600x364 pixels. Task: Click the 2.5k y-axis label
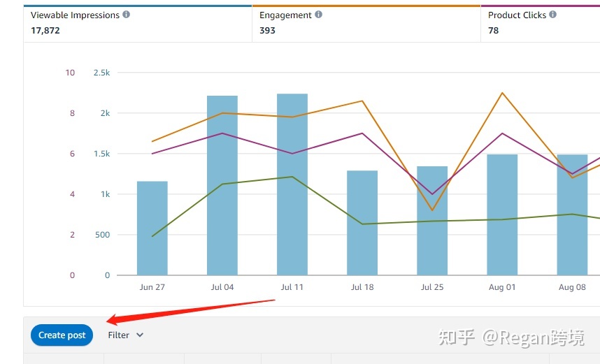102,73
